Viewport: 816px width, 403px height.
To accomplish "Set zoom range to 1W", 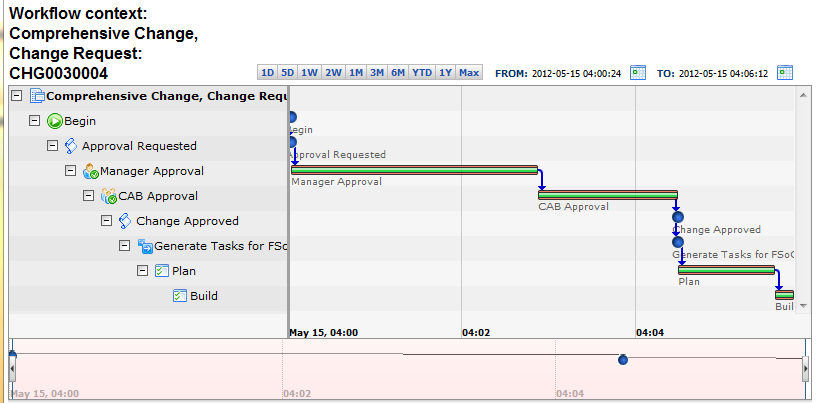I will point(310,73).
